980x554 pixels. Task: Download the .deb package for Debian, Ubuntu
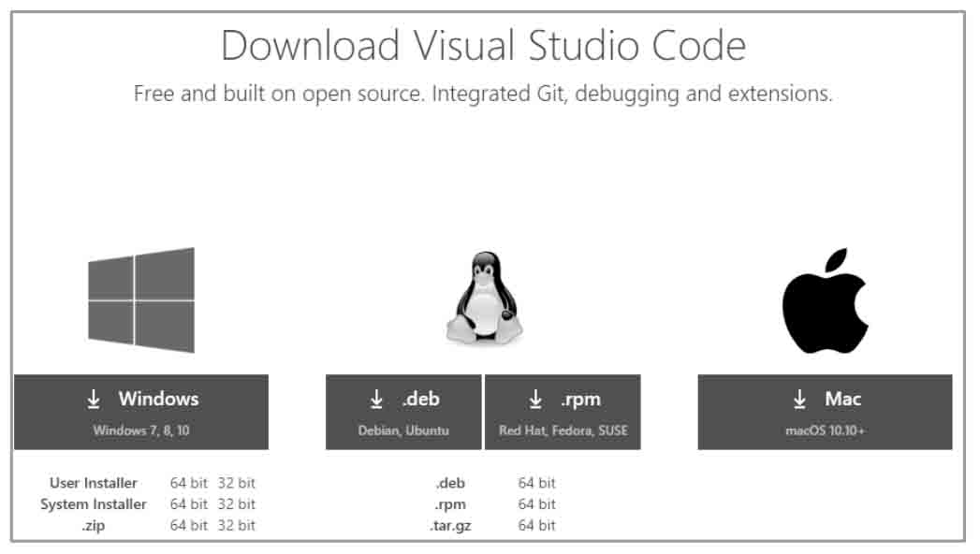pos(403,412)
